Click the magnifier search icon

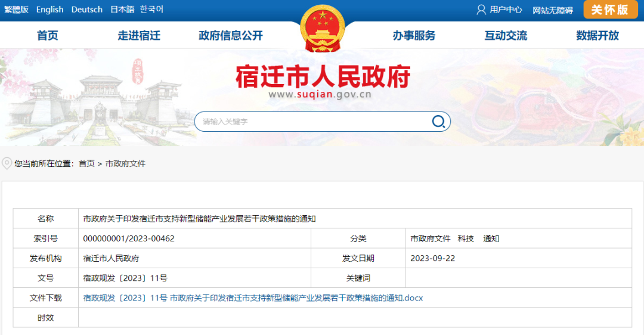(438, 122)
